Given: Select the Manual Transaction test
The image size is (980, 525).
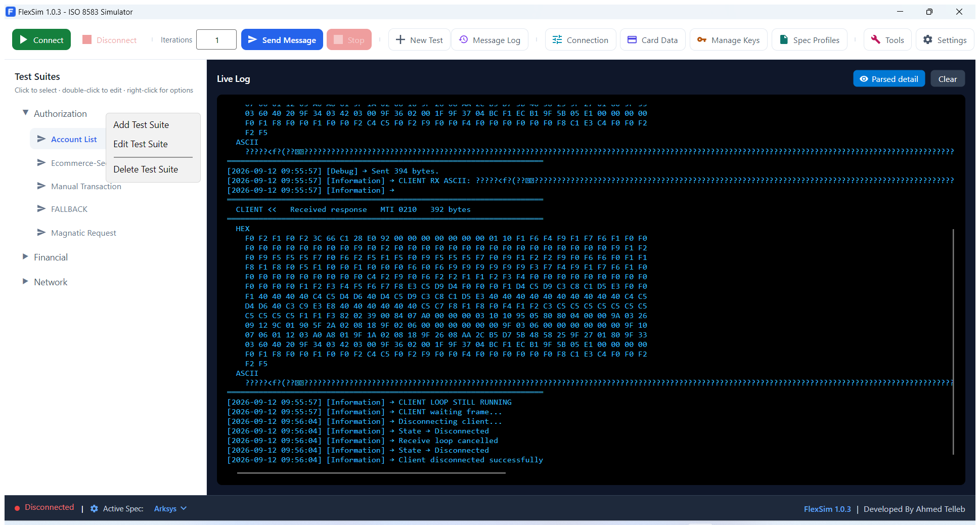Looking at the screenshot, I should point(86,186).
